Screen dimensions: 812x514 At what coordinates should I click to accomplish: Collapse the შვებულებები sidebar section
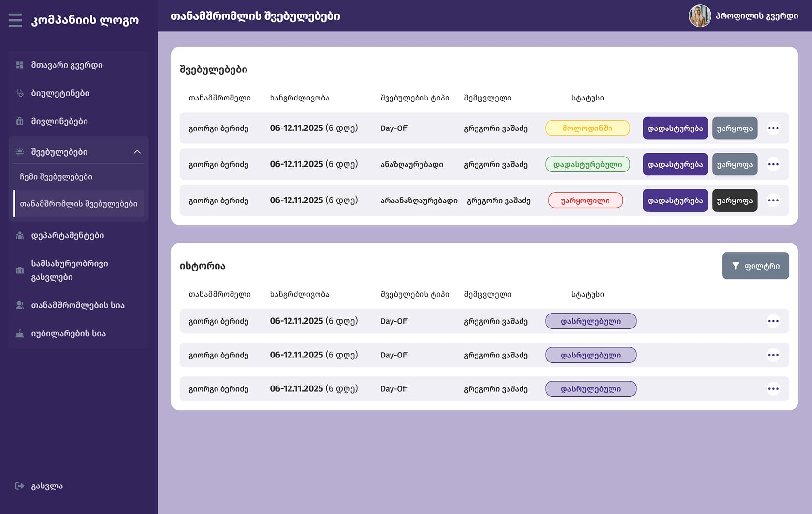coord(137,151)
